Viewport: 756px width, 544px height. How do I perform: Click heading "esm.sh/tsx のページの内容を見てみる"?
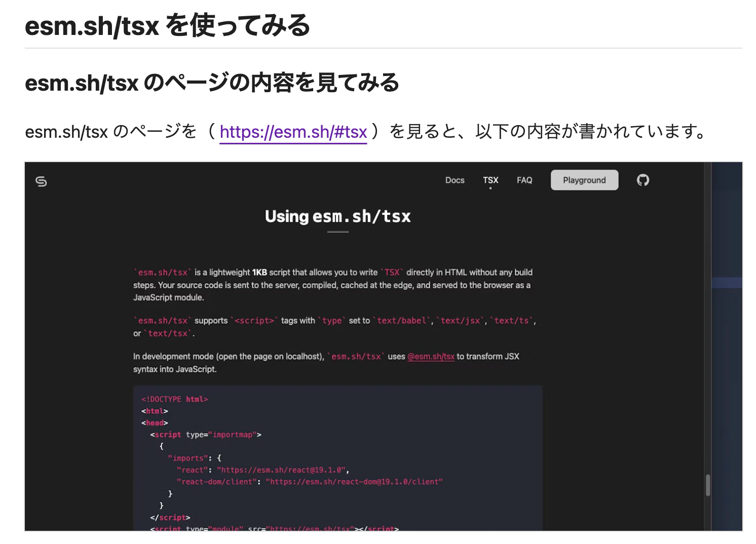[212, 83]
